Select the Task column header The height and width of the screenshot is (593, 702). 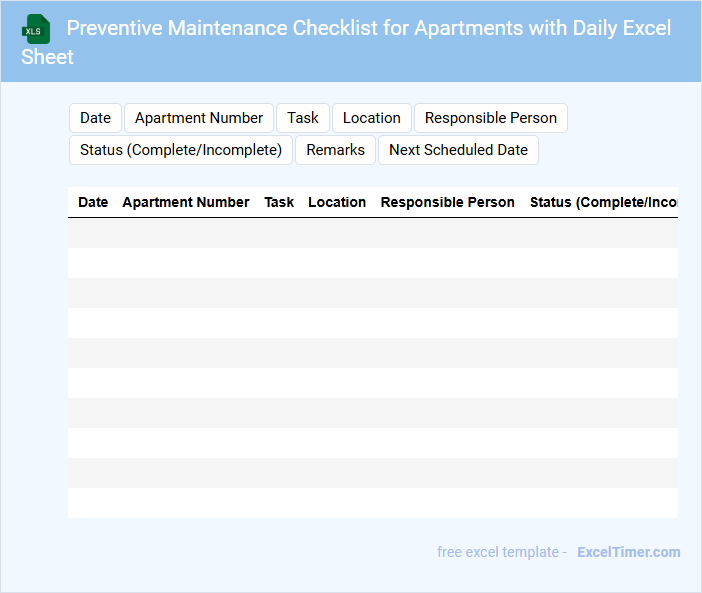[279, 202]
